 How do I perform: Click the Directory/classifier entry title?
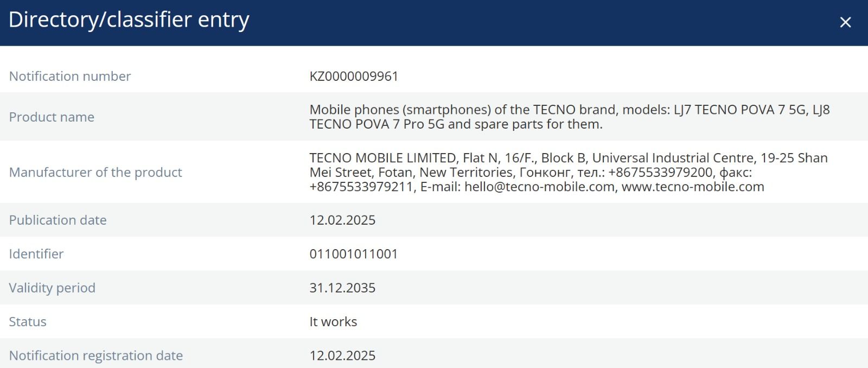pyautogui.click(x=129, y=20)
